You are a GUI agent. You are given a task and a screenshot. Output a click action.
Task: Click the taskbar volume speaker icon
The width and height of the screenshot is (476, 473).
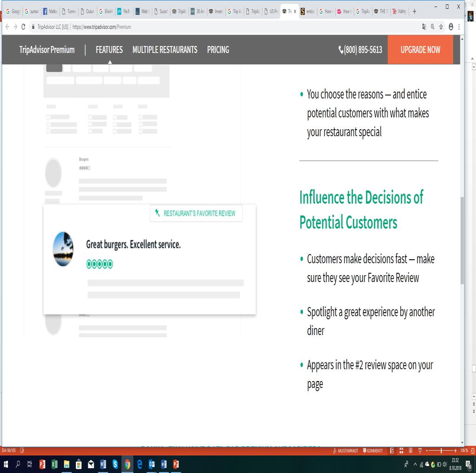point(445,464)
